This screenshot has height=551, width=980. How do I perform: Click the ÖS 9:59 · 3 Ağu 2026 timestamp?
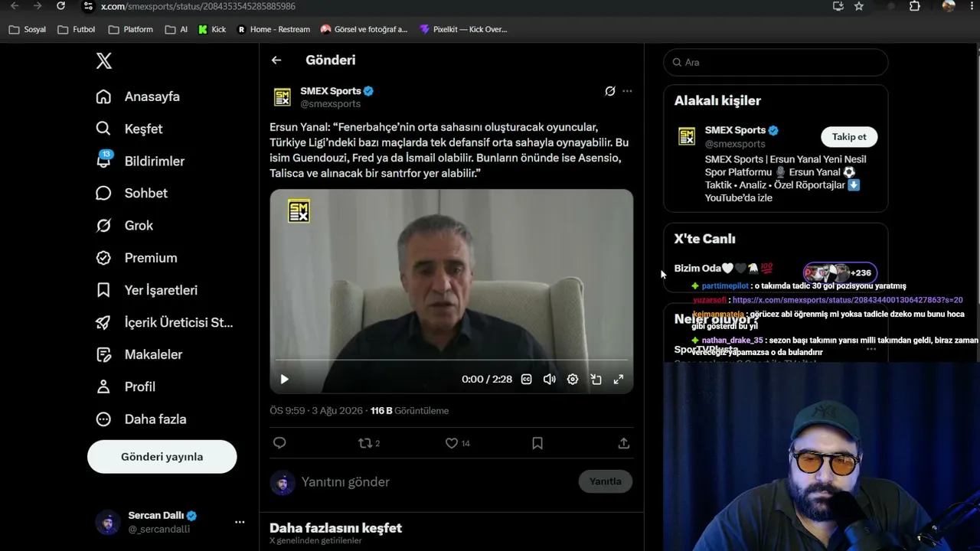316,411
